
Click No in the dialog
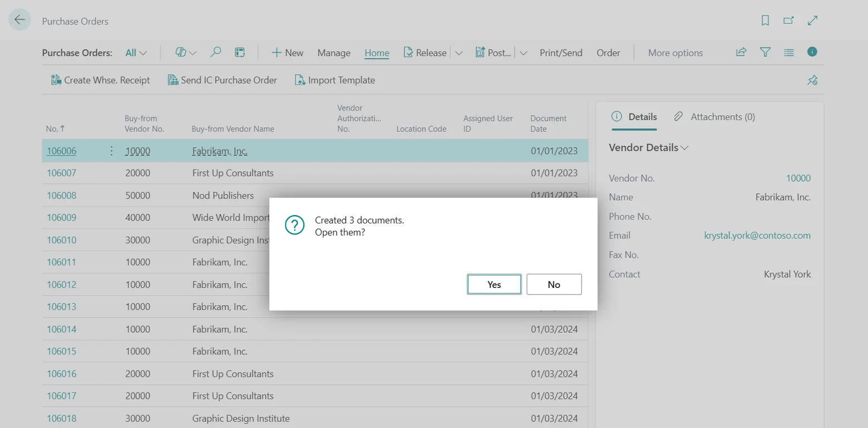point(554,284)
